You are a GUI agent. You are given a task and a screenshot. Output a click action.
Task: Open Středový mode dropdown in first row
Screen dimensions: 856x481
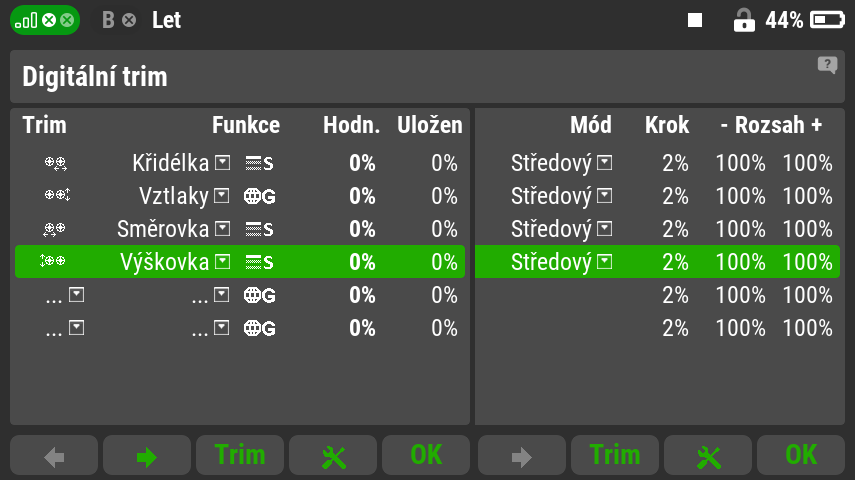tap(604, 163)
